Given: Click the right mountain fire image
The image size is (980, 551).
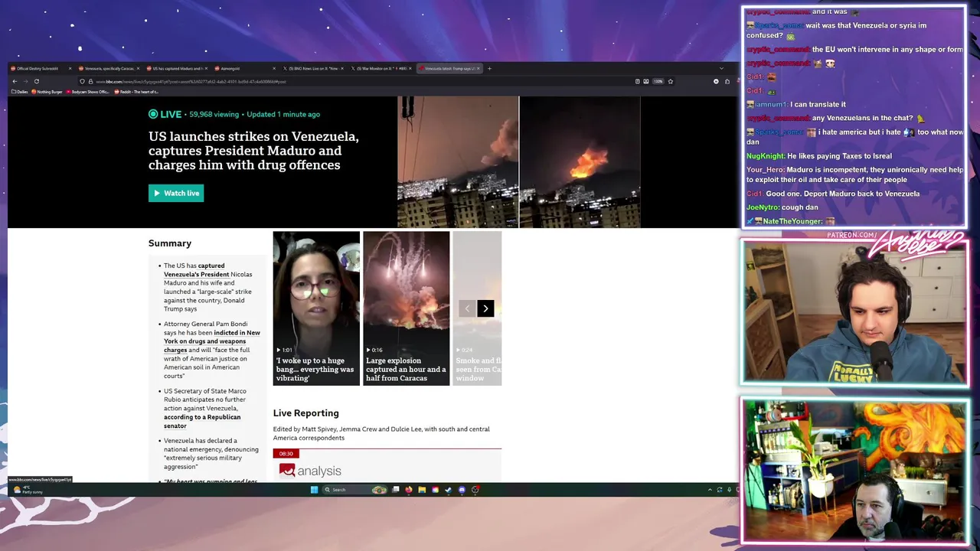Looking at the screenshot, I should tap(580, 161).
